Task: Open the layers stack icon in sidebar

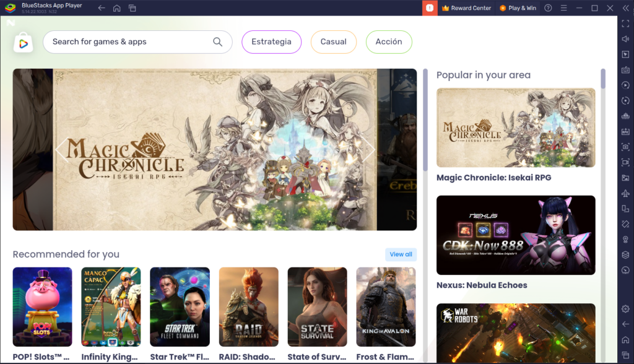Action: [x=625, y=254]
